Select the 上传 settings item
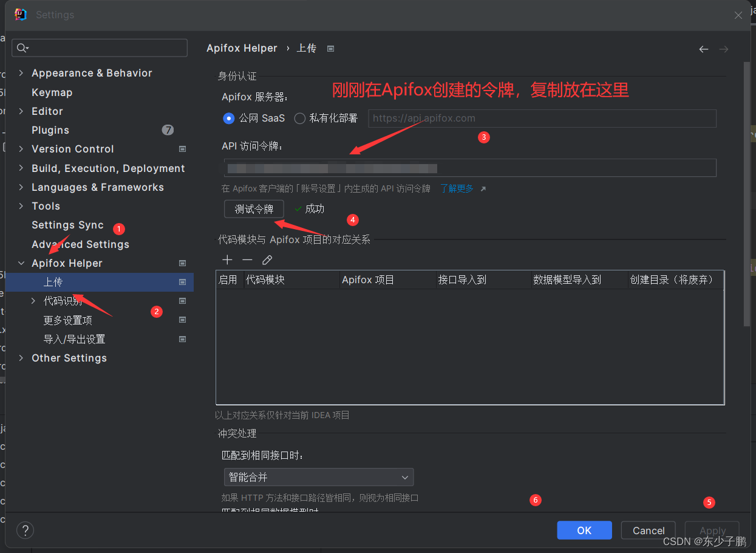 point(100,282)
